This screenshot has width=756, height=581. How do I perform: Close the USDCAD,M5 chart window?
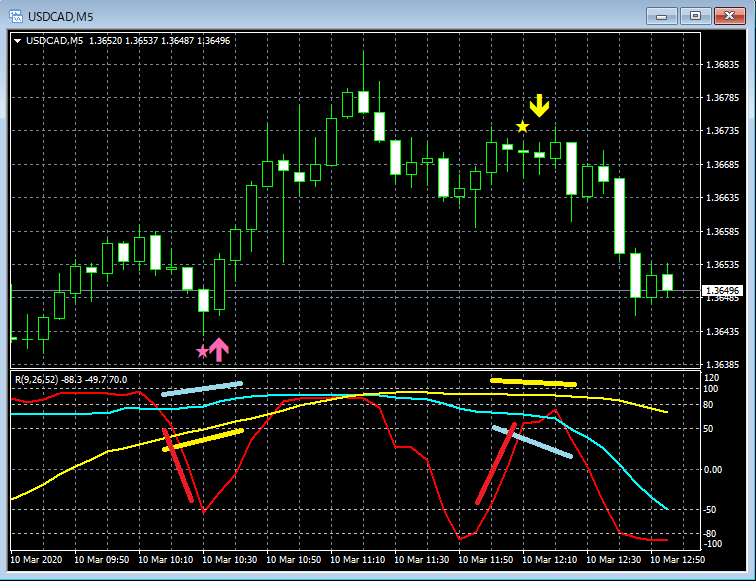click(729, 16)
